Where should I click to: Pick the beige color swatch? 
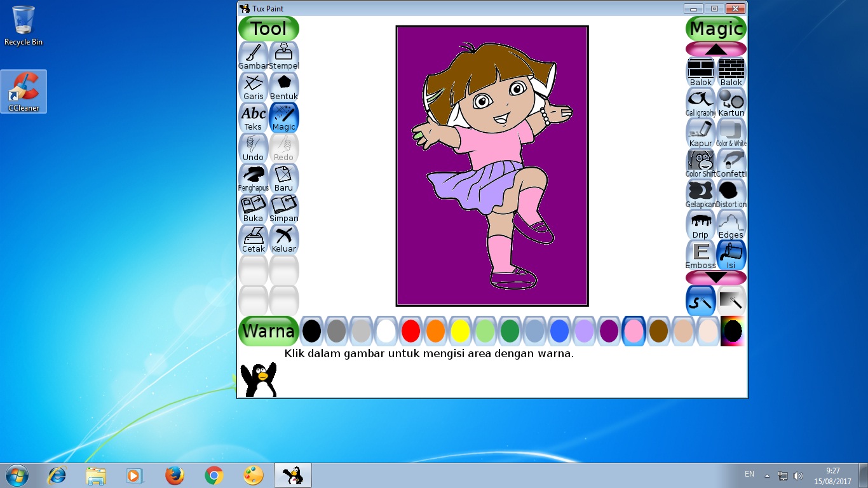pyautogui.click(x=708, y=331)
